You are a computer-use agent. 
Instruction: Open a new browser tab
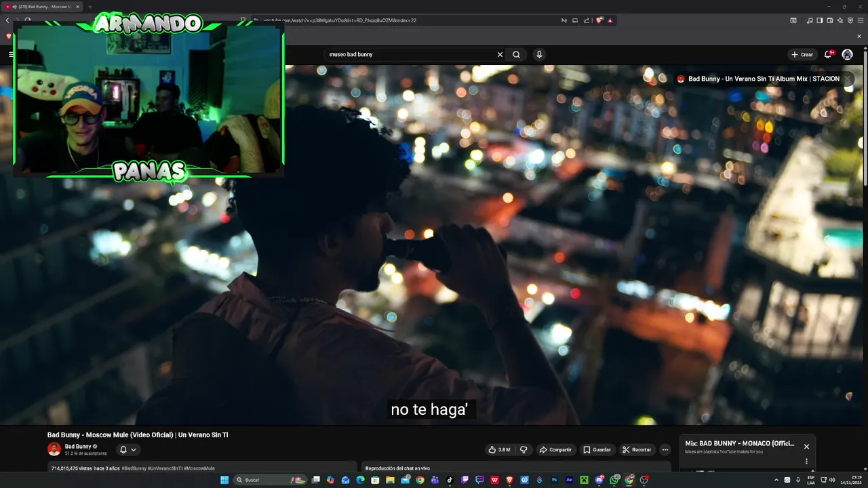click(x=90, y=7)
